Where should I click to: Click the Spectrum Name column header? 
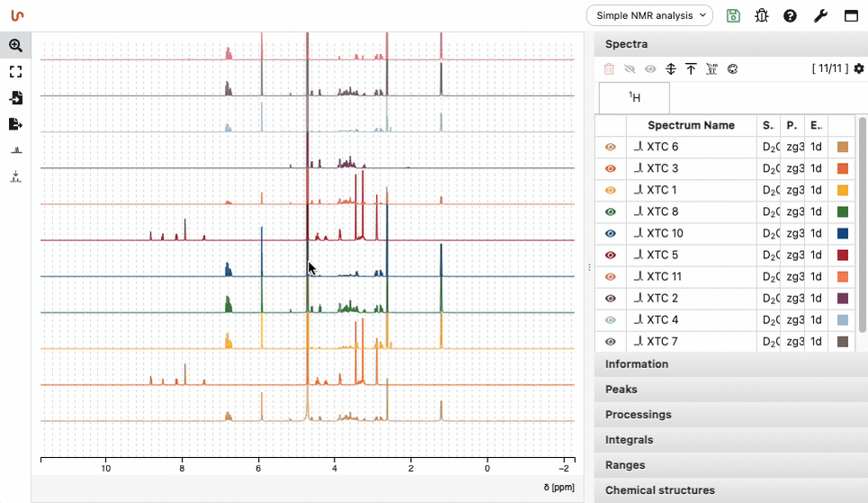690,125
